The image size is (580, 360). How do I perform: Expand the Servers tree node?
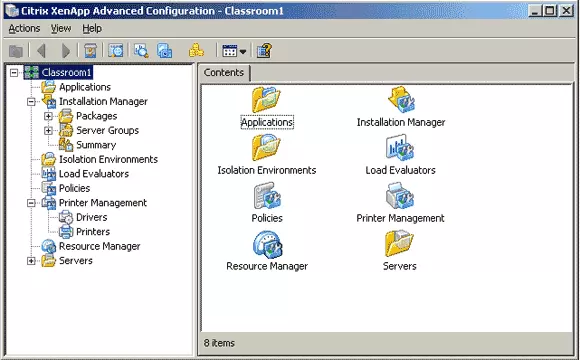(x=31, y=261)
